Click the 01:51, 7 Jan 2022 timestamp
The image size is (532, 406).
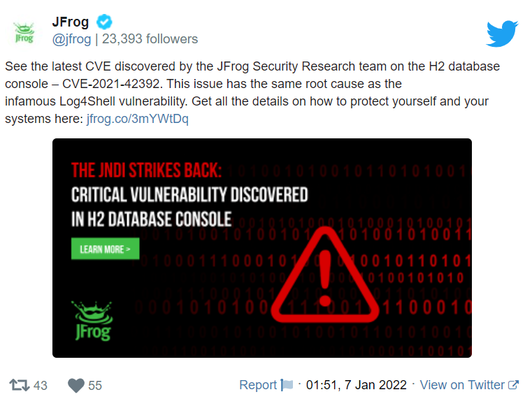(x=356, y=385)
